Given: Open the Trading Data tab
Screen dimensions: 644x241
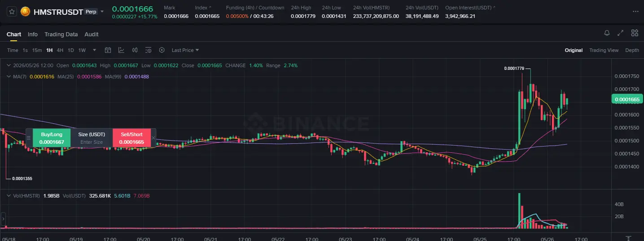Looking at the screenshot, I should click(61, 34).
